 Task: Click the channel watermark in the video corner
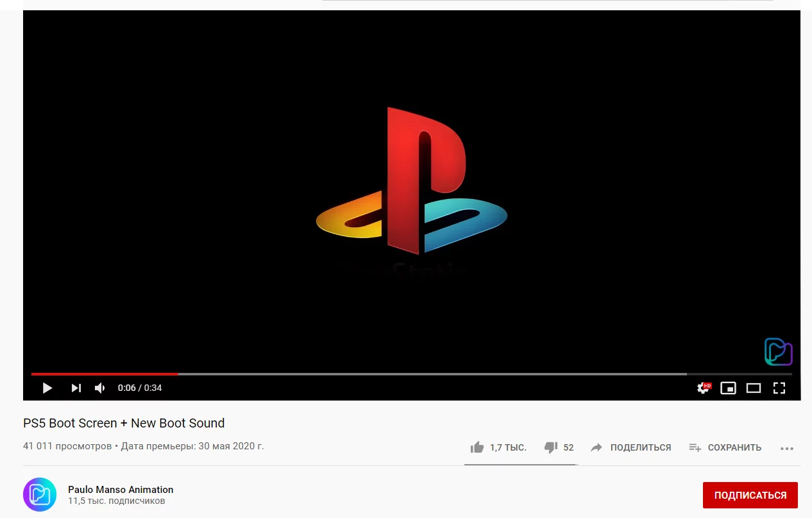point(778,352)
